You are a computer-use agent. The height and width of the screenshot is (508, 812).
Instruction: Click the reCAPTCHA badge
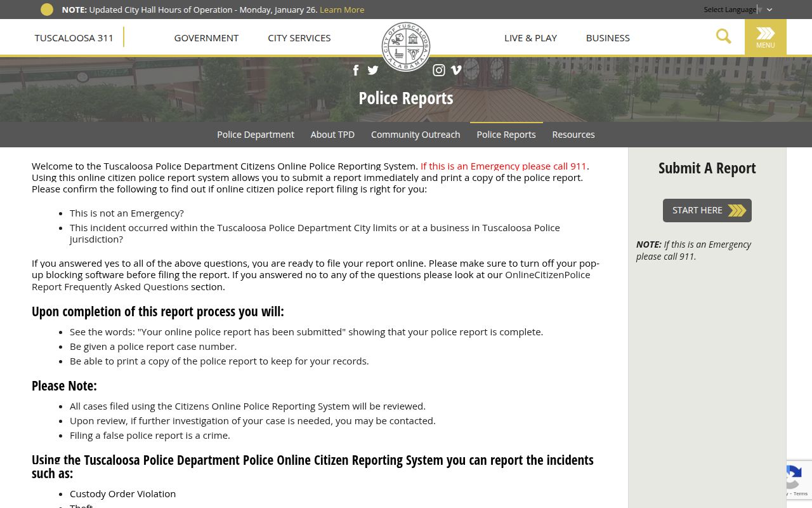point(799,479)
